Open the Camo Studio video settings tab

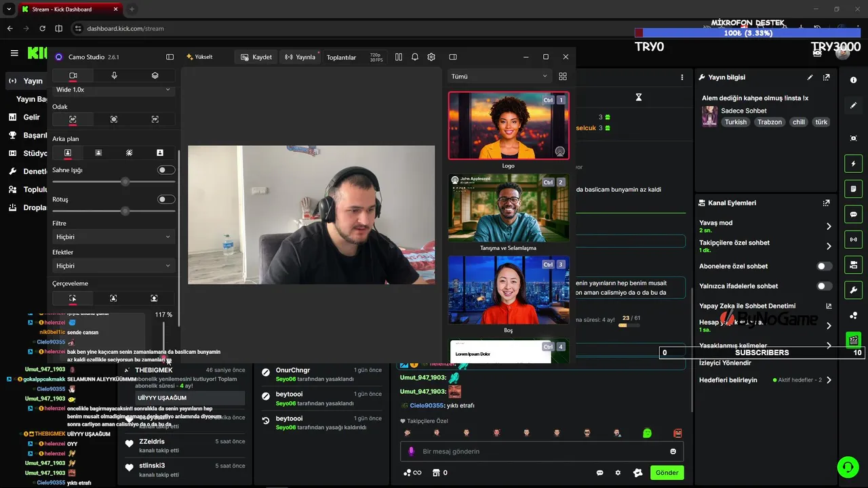point(73,75)
